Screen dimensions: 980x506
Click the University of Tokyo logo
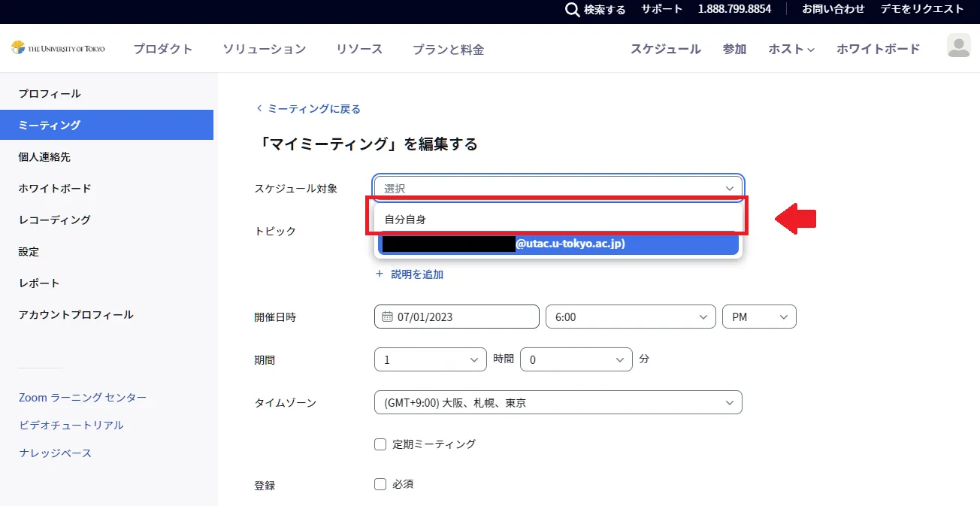coord(59,48)
